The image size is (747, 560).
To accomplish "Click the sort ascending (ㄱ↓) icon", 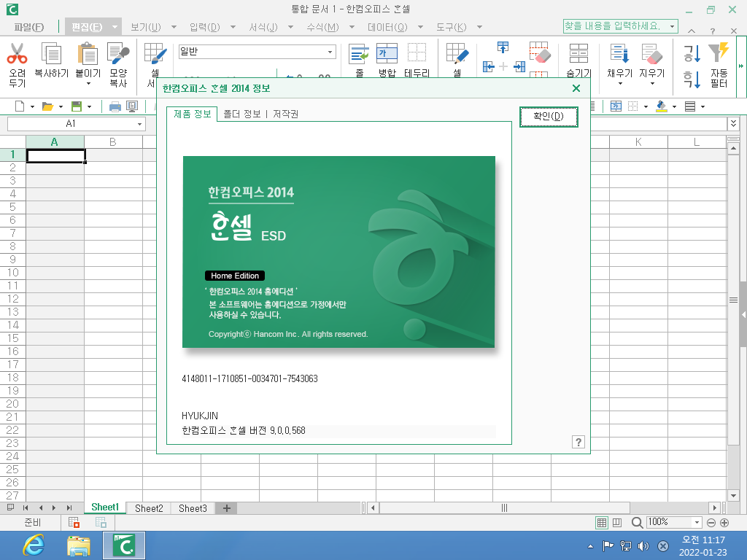I will pos(692,53).
